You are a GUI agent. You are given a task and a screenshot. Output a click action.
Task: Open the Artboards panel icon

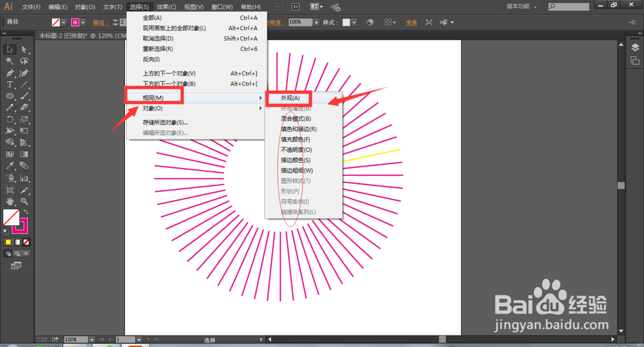[x=635, y=61]
